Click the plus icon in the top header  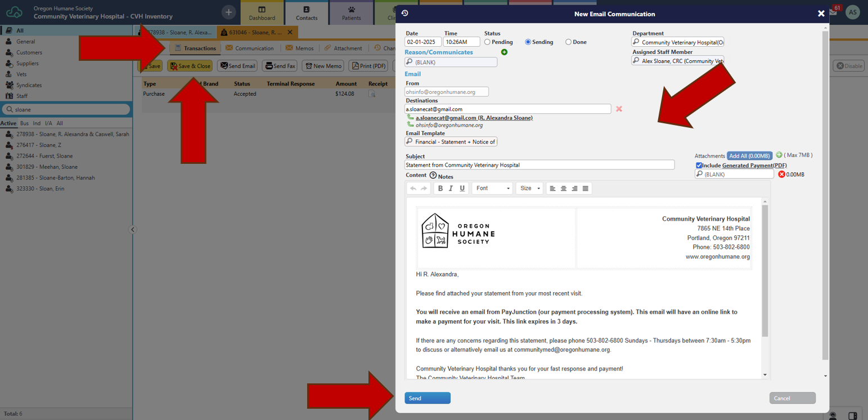228,12
